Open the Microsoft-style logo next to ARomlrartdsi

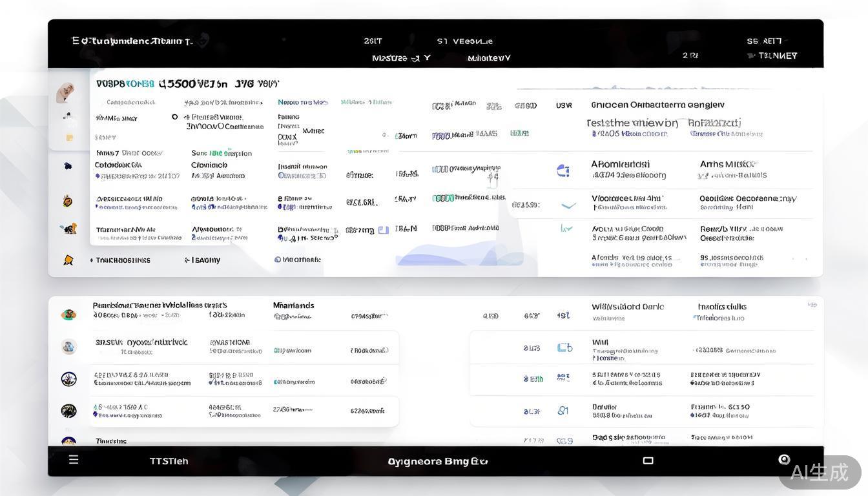coord(563,170)
